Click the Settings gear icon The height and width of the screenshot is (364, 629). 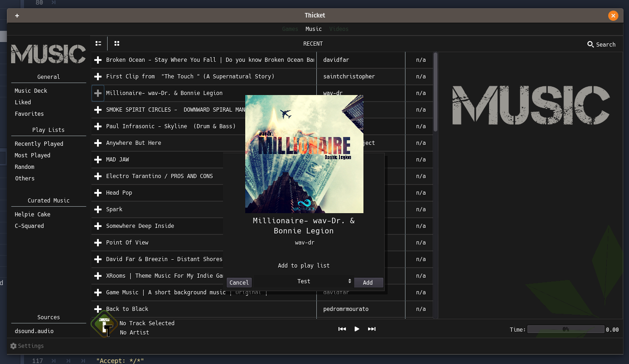point(14,346)
